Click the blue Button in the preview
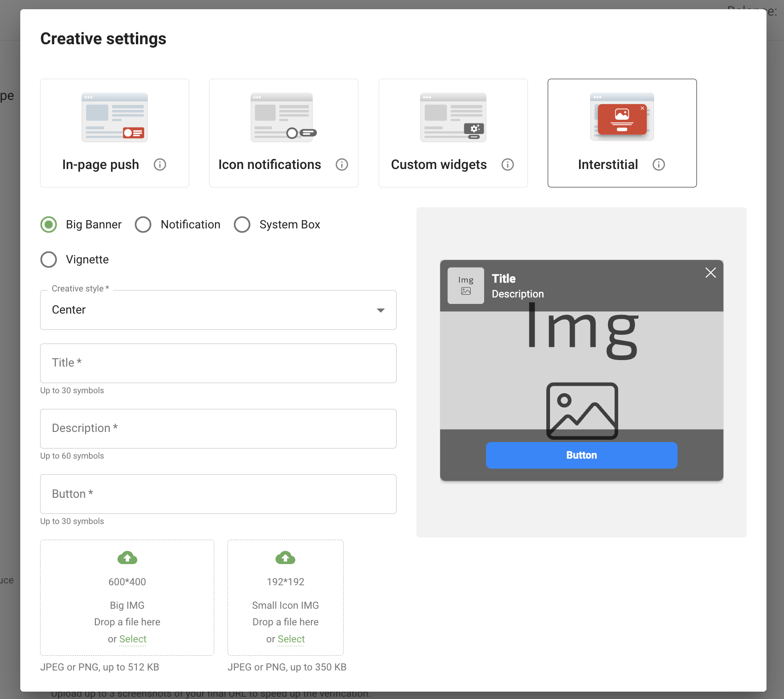The width and height of the screenshot is (784, 699). [x=581, y=455]
